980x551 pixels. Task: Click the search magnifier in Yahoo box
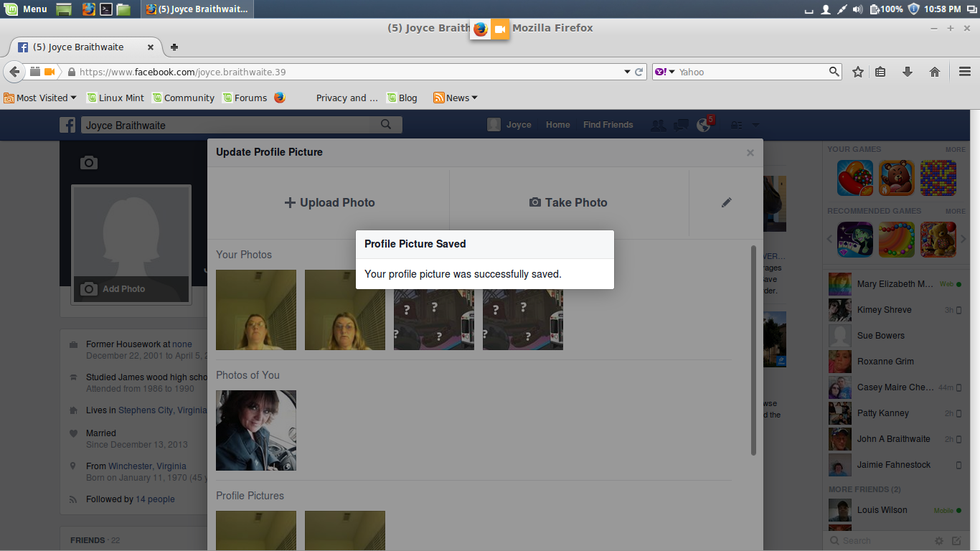(834, 72)
